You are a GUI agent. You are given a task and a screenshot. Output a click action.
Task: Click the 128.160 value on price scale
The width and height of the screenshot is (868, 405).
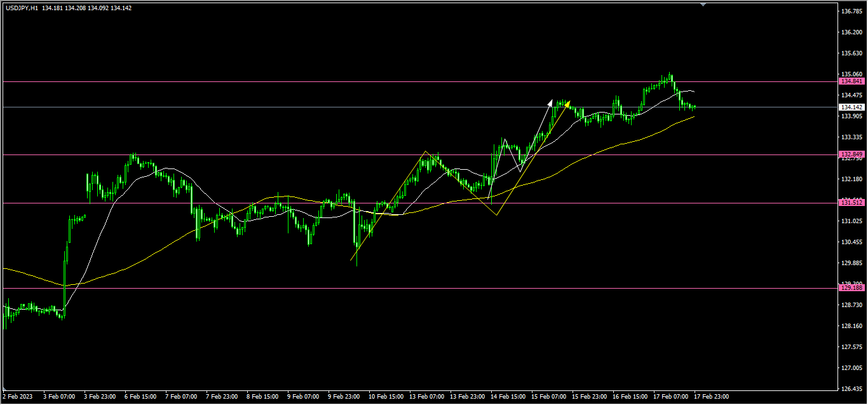(850, 326)
